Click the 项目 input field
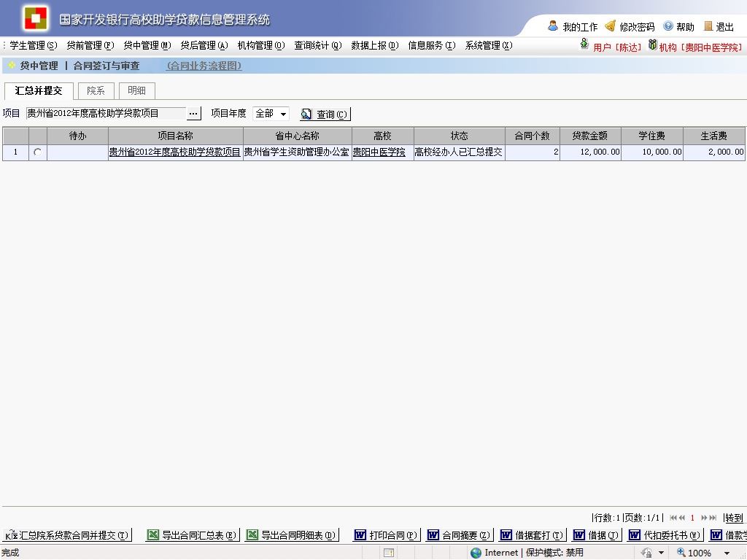This screenshot has height=560, width=747. tap(106, 113)
